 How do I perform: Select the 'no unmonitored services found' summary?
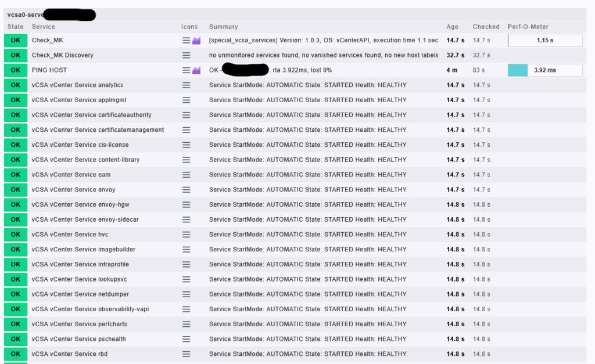pyautogui.click(x=324, y=55)
